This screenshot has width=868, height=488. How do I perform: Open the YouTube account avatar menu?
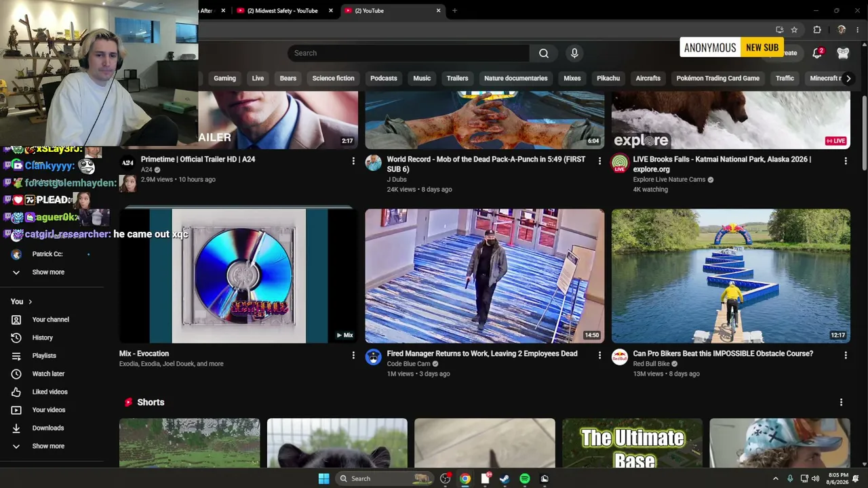click(843, 53)
